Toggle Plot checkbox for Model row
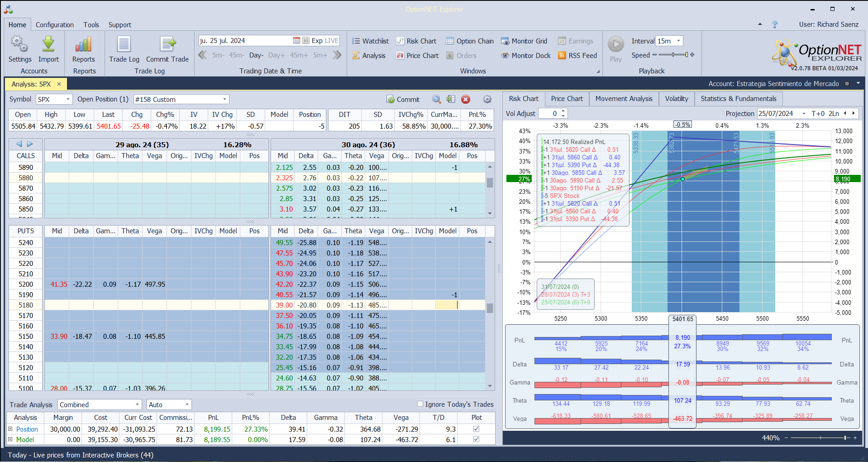This screenshot has height=462, width=868. (x=476, y=439)
